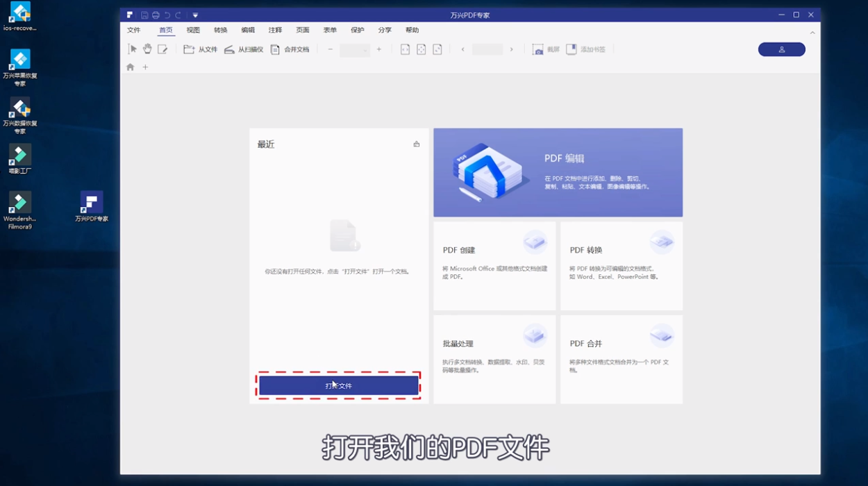Open quick access customize dropdown arrow
Viewport: 868px width, 486px height.
195,15
